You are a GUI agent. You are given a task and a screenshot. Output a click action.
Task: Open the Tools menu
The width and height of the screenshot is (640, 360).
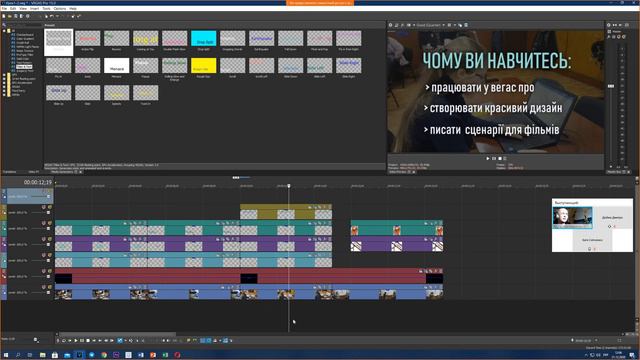(x=47, y=8)
